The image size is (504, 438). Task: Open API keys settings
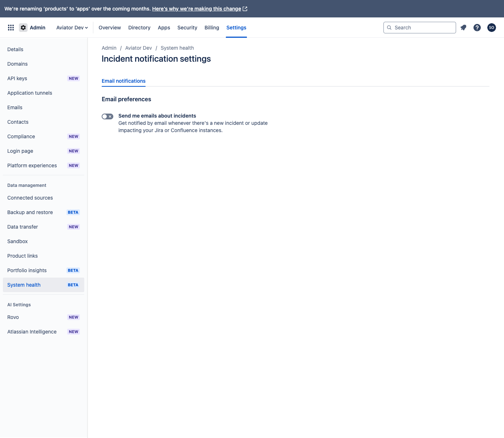coord(44,78)
